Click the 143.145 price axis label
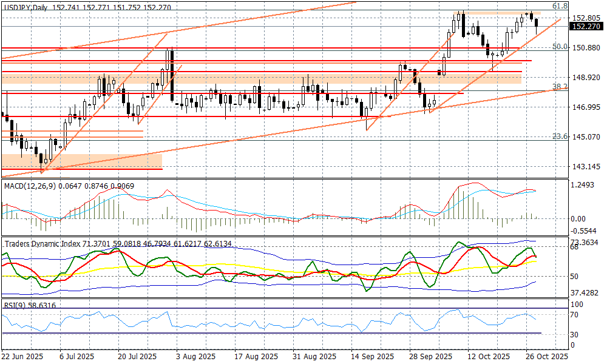This screenshot has width=607, height=364. point(586,167)
